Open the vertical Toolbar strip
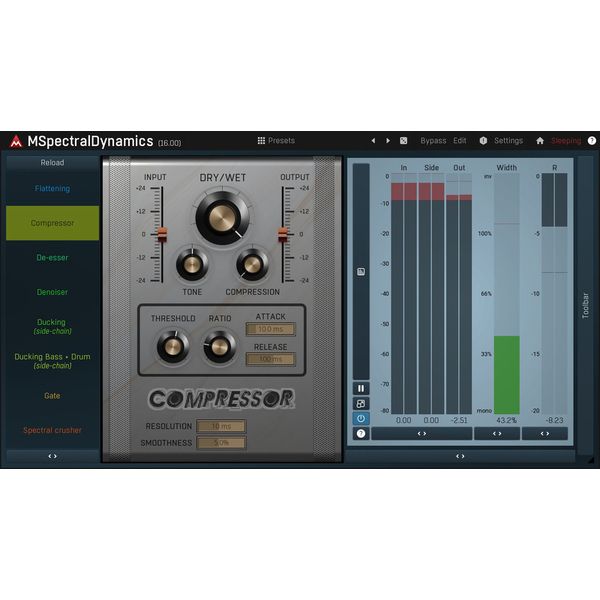Viewport: 600px width, 600px height. tap(585, 305)
